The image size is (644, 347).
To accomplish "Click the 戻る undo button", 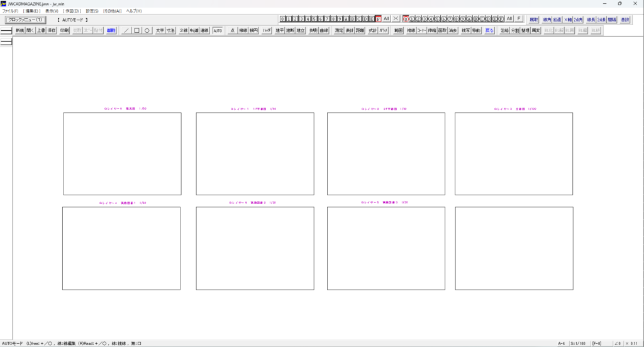I will pyautogui.click(x=489, y=30).
